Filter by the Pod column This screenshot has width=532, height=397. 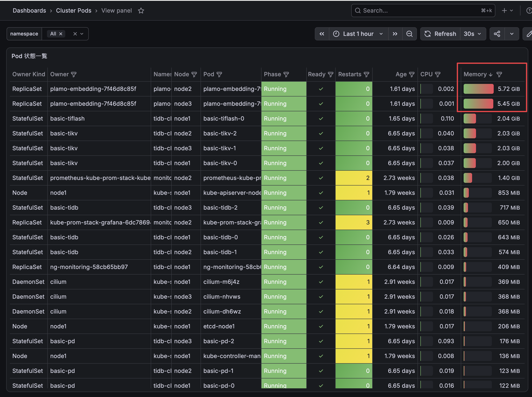click(x=219, y=74)
